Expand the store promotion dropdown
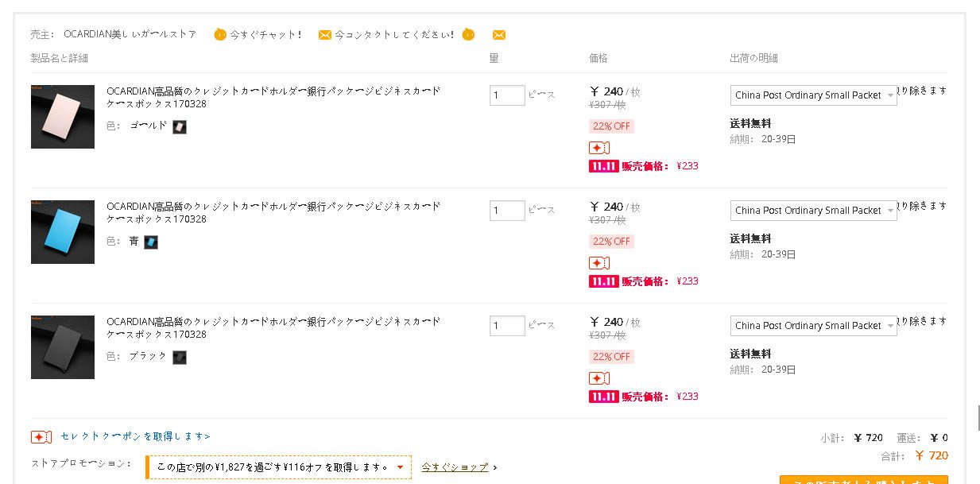Viewport: 980px width, 484px height. pyautogui.click(x=279, y=467)
